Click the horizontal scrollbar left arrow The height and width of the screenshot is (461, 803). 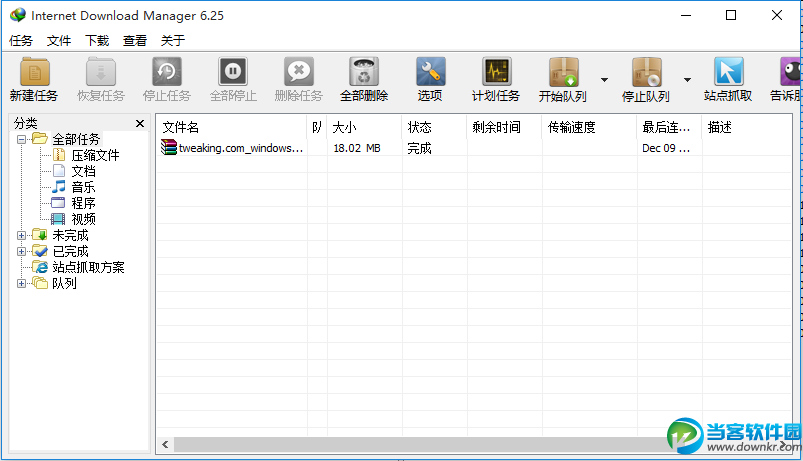165,445
